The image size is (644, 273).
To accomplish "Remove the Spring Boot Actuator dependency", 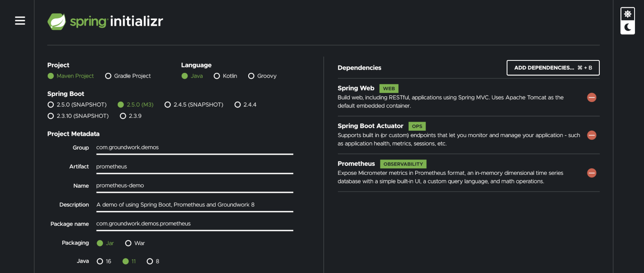I will [592, 135].
